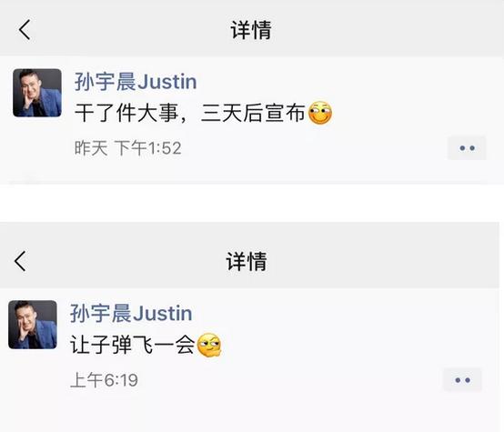This screenshot has height=432, width=504.
Task: Open the 孙宇晨Justin name link above 让子弹飞一会
Action: (131, 314)
